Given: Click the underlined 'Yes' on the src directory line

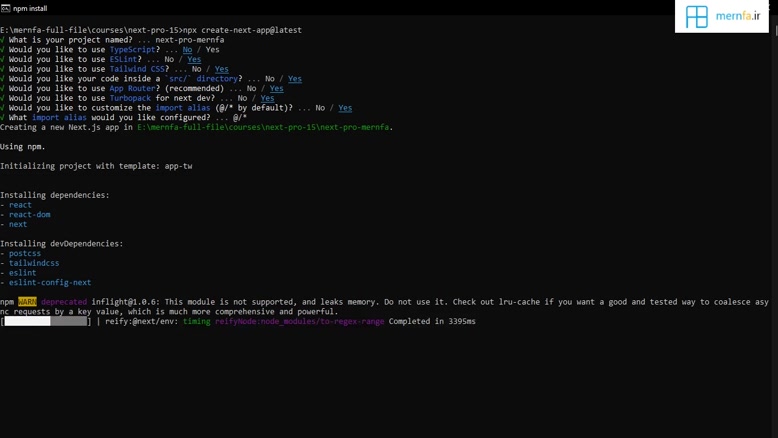Looking at the screenshot, I should [x=295, y=78].
